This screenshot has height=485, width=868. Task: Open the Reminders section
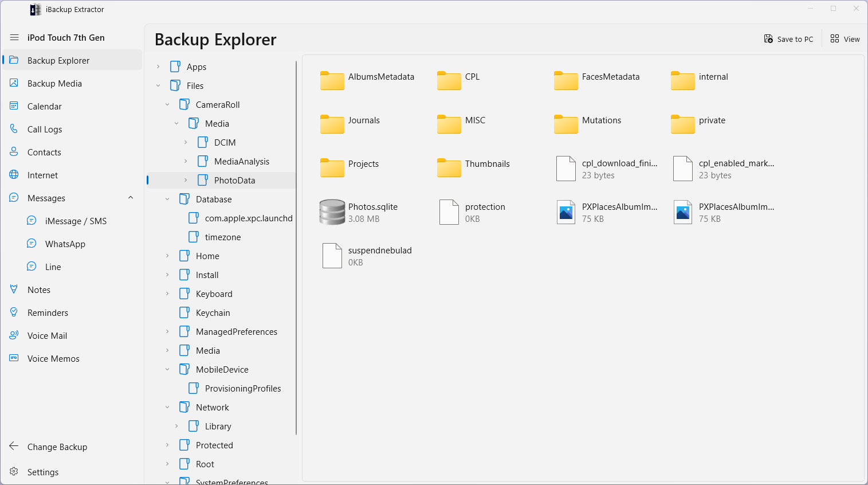[48, 312]
